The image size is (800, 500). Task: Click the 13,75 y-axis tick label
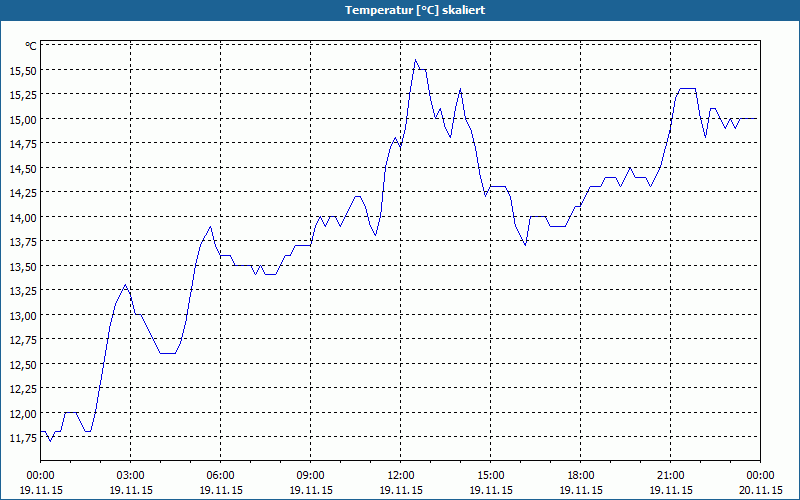point(23,242)
